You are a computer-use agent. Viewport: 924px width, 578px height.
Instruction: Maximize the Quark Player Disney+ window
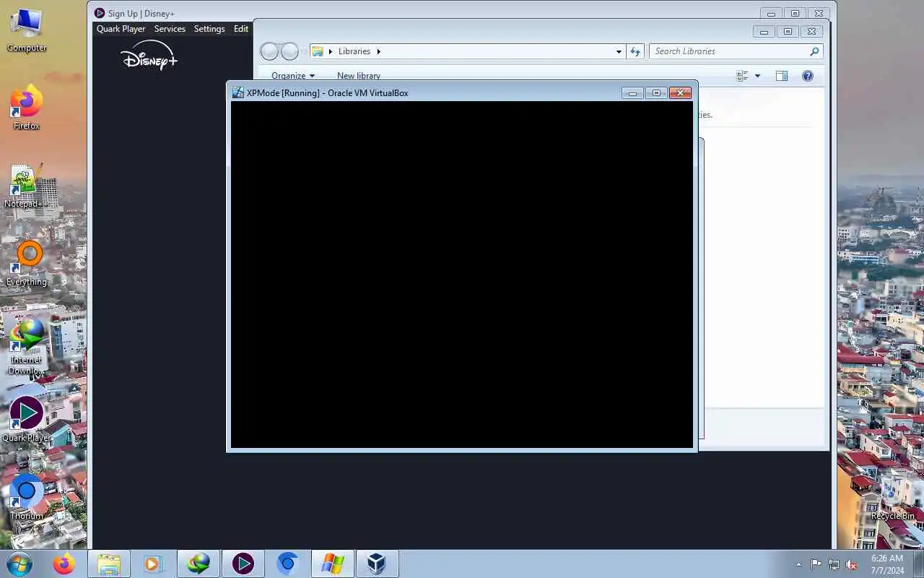point(795,13)
